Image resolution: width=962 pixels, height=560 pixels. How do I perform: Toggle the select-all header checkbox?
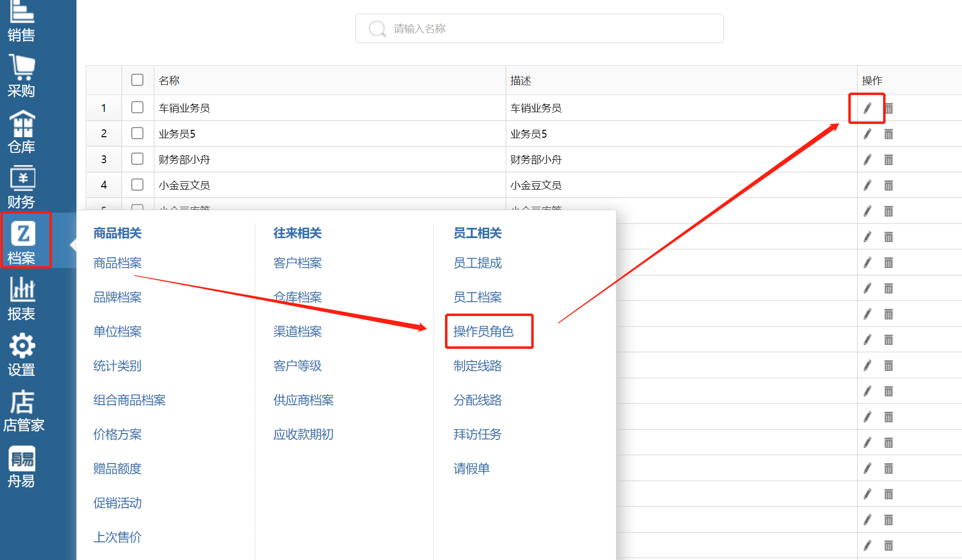coord(137,80)
